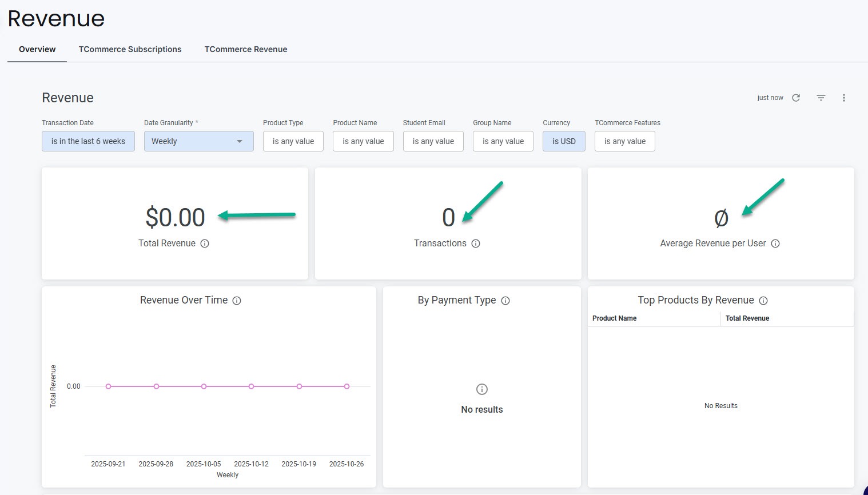Switch to the Overview tab
Image resolution: width=868 pixels, height=495 pixels.
(x=37, y=49)
